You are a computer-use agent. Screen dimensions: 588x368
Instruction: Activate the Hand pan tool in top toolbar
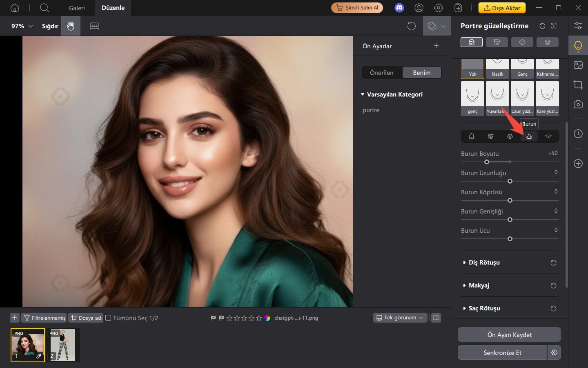(x=70, y=26)
